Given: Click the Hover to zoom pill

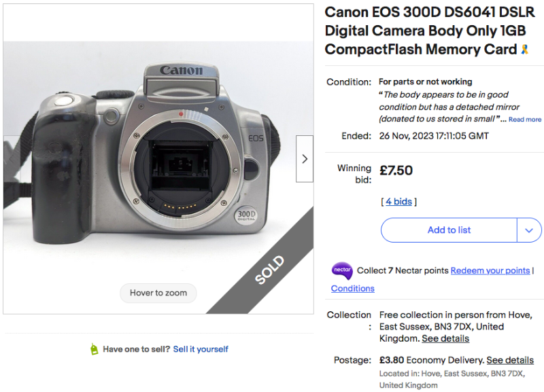Looking at the screenshot, I should coord(158,293).
